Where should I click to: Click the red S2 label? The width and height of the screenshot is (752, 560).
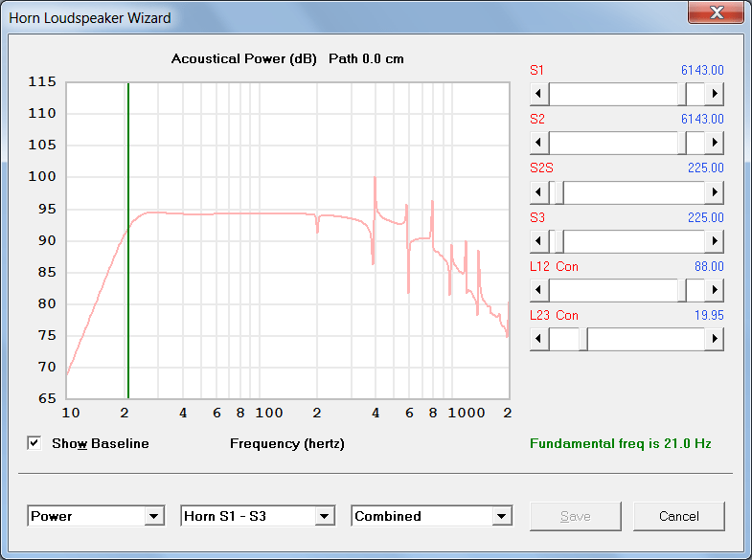tap(537, 119)
